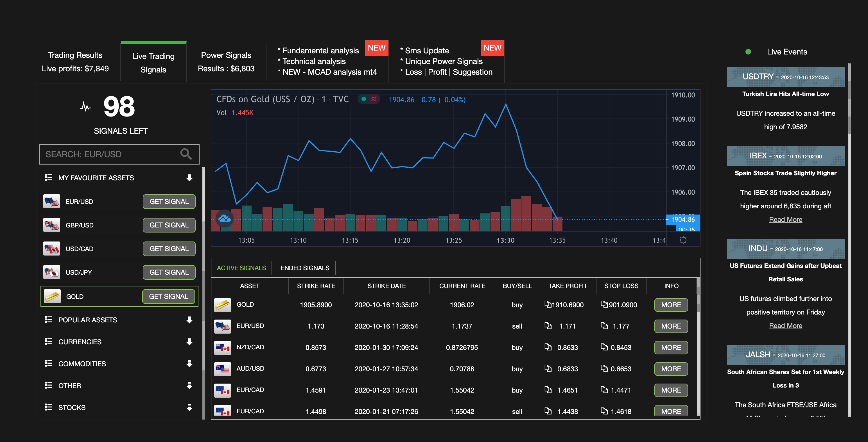The width and height of the screenshot is (868, 442).
Task: Open the USDTRY news header
Action: (x=785, y=77)
